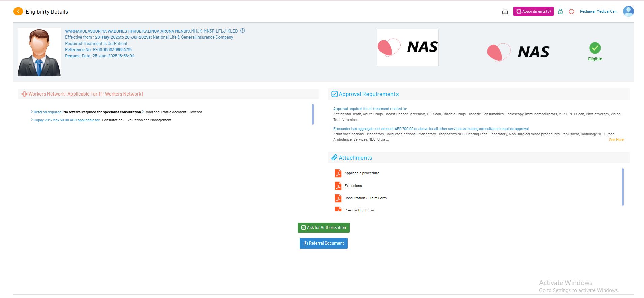Click the Workers Network panel scrollbar
The height and width of the screenshot is (298, 644).
click(313, 114)
